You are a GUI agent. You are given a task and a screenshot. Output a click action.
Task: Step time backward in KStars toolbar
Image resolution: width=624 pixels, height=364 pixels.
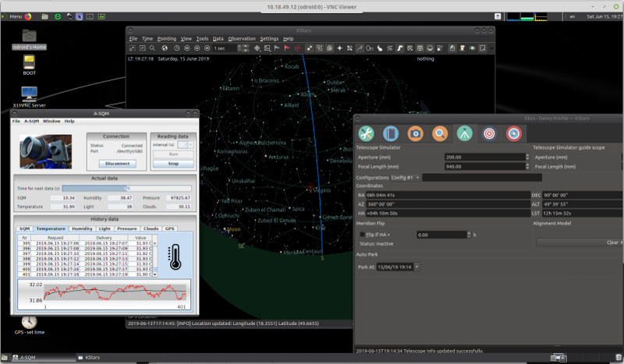coord(187,48)
